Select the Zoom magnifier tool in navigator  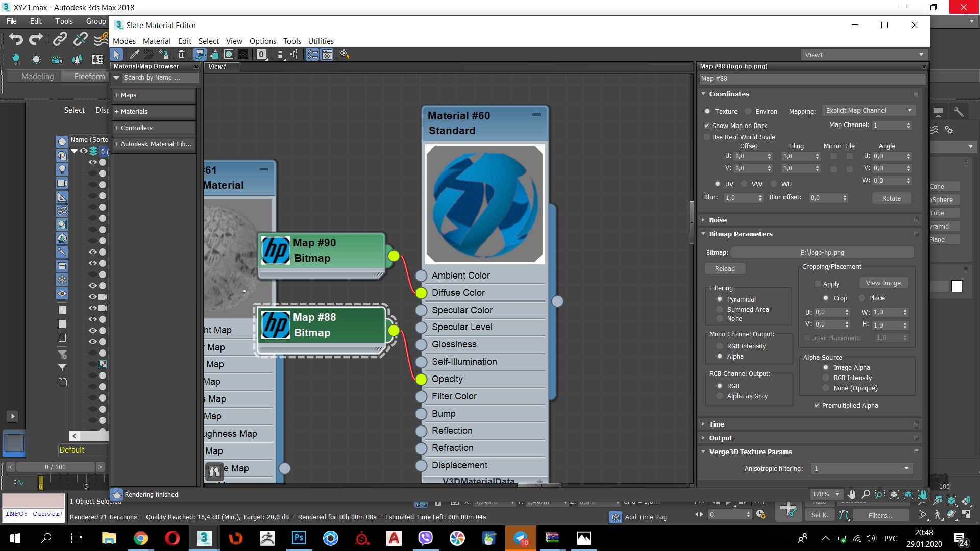[866, 494]
